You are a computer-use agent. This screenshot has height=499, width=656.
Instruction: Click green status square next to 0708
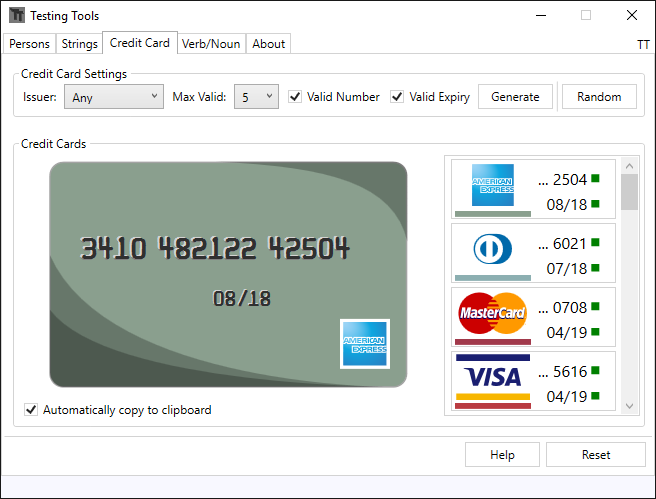pyautogui.click(x=595, y=307)
